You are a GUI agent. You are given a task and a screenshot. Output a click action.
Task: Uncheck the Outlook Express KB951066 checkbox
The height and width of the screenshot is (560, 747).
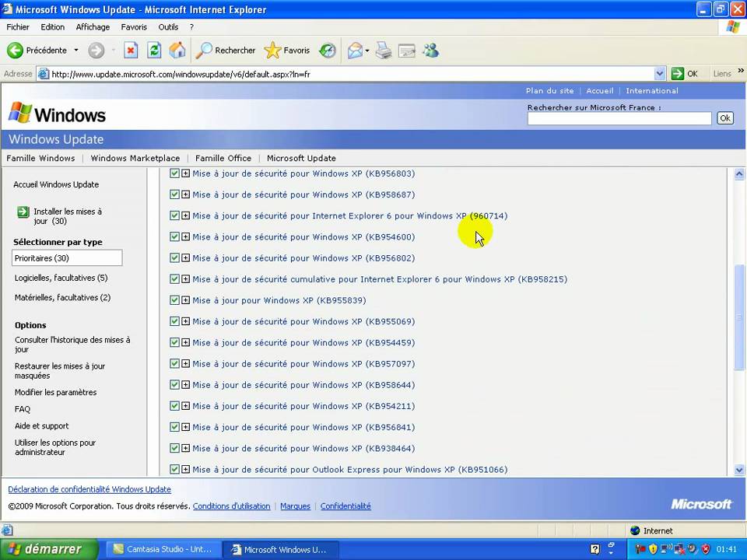tap(174, 469)
